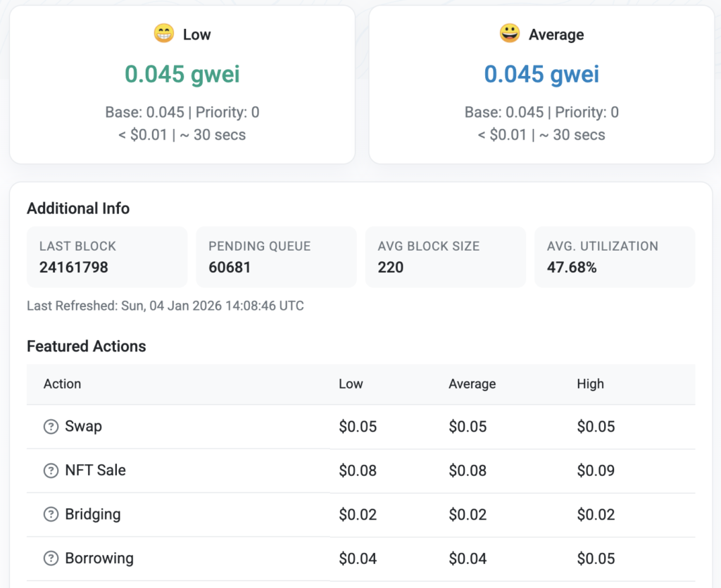Click the question mark icon beside Bridging
The height and width of the screenshot is (588, 721).
click(x=51, y=515)
